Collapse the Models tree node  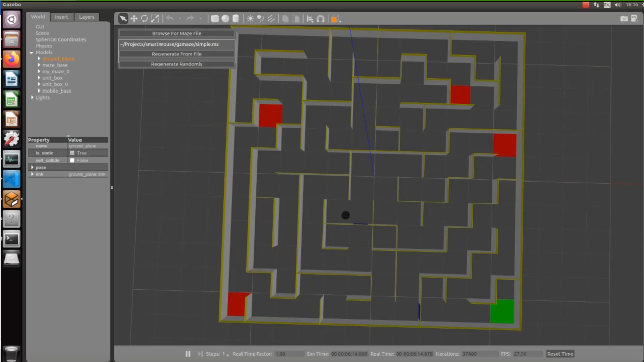[x=31, y=52]
